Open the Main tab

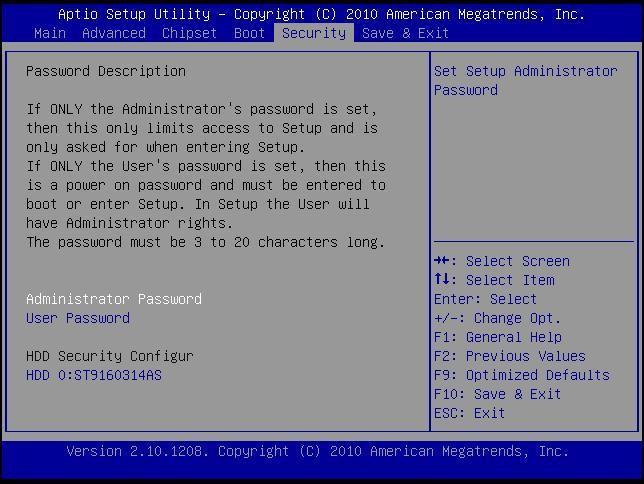point(50,33)
